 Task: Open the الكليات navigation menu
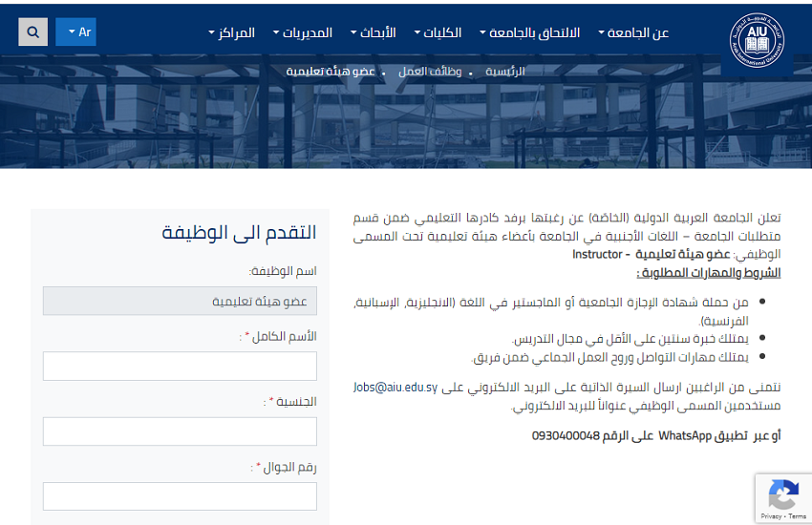(438, 32)
